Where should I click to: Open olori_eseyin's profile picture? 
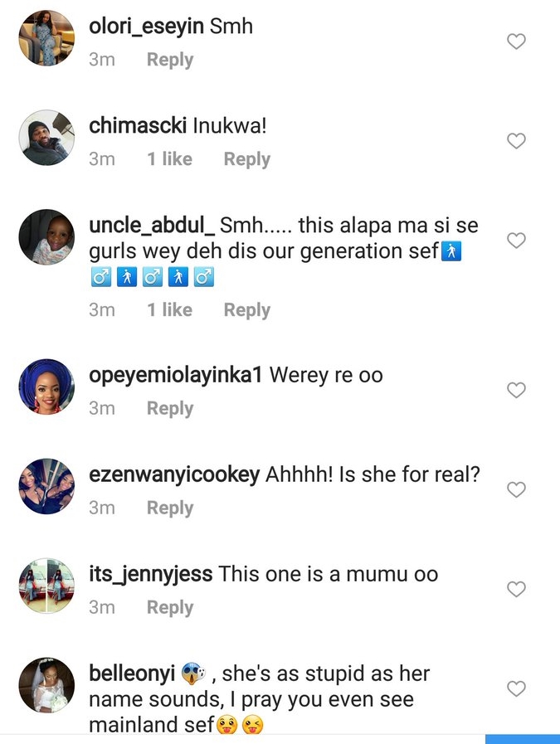46,38
